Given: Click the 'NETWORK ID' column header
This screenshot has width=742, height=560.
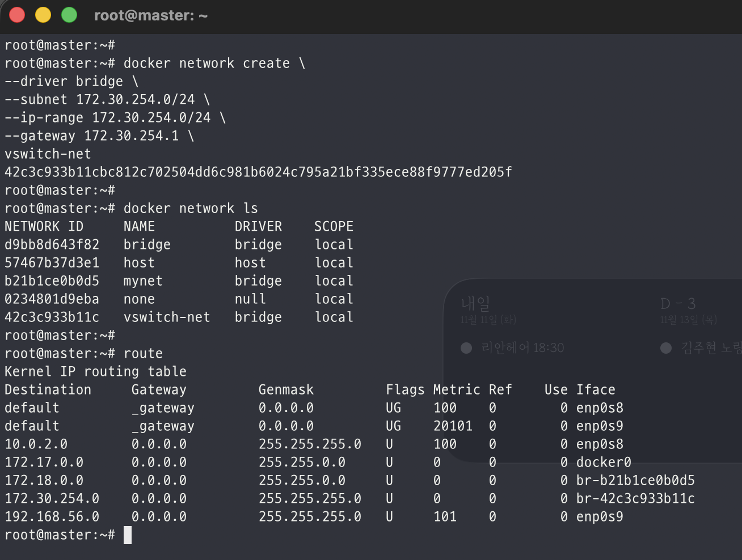Looking at the screenshot, I should 44,227.
